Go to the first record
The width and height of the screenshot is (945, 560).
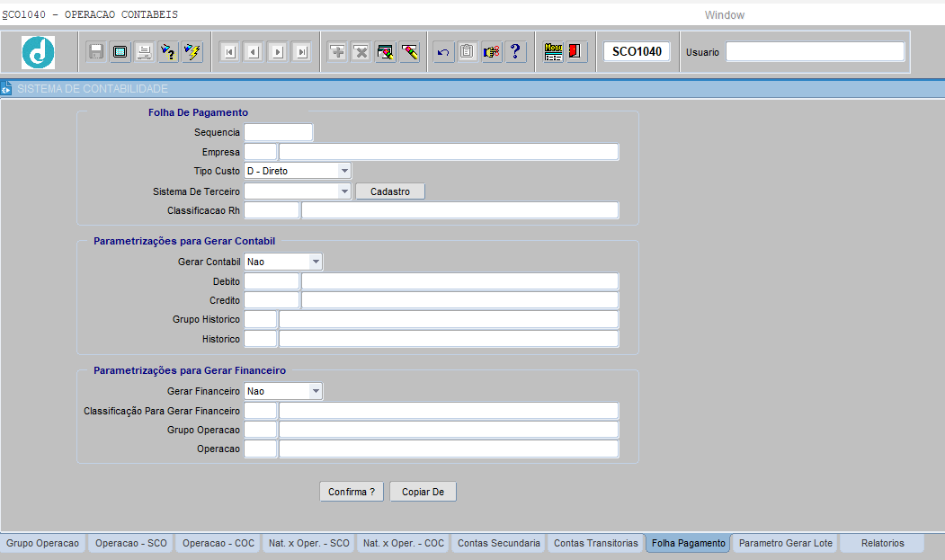229,52
